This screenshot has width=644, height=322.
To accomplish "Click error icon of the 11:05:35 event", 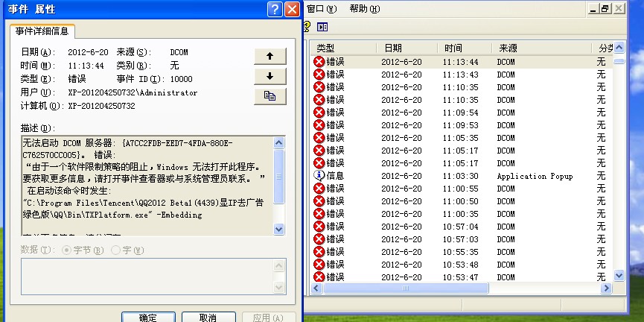I will coord(319,138).
